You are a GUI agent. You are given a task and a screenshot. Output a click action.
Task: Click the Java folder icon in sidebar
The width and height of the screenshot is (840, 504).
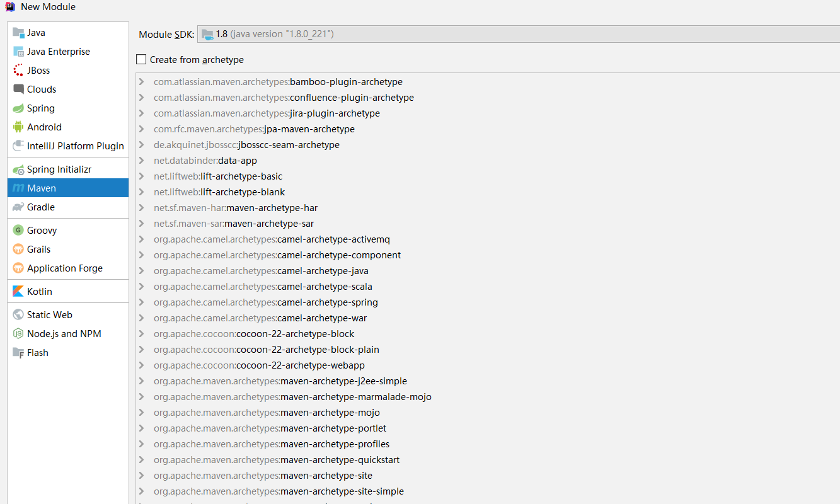tap(18, 33)
